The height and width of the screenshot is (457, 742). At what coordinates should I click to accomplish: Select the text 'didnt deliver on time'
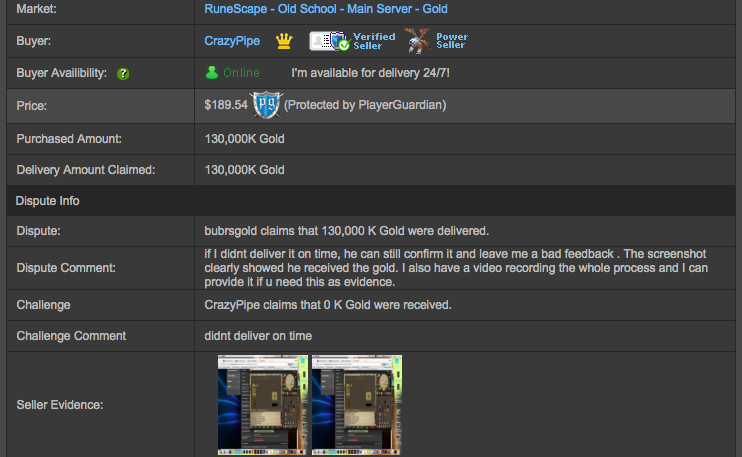pyautogui.click(x=258, y=336)
